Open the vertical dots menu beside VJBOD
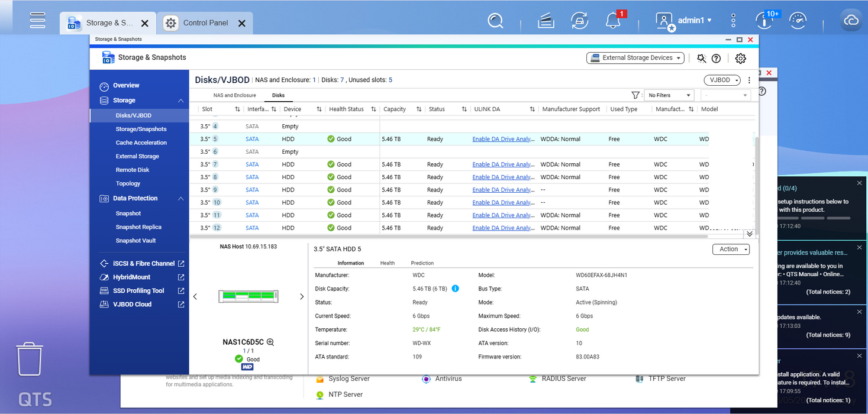868x414 pixels. [749, 80]
